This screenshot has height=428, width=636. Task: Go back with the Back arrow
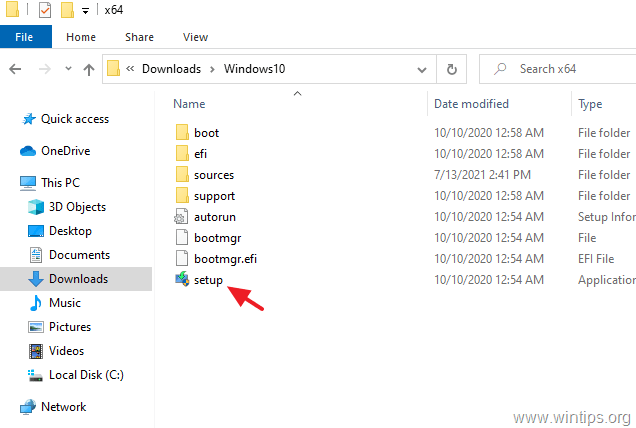pyautogui.click(x=15, y=69)
